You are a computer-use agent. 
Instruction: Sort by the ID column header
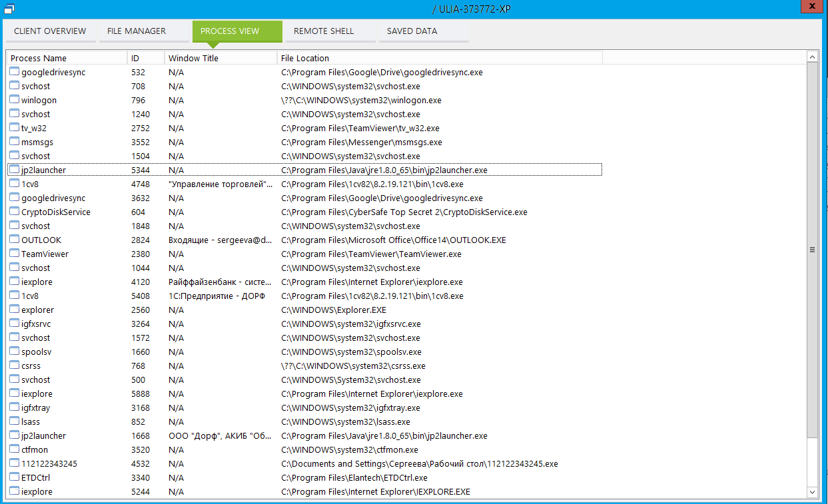145,58
